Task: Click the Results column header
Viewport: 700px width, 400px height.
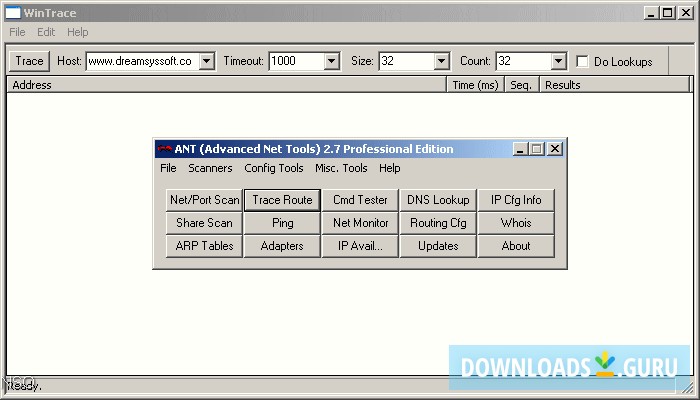Action: 615,85
